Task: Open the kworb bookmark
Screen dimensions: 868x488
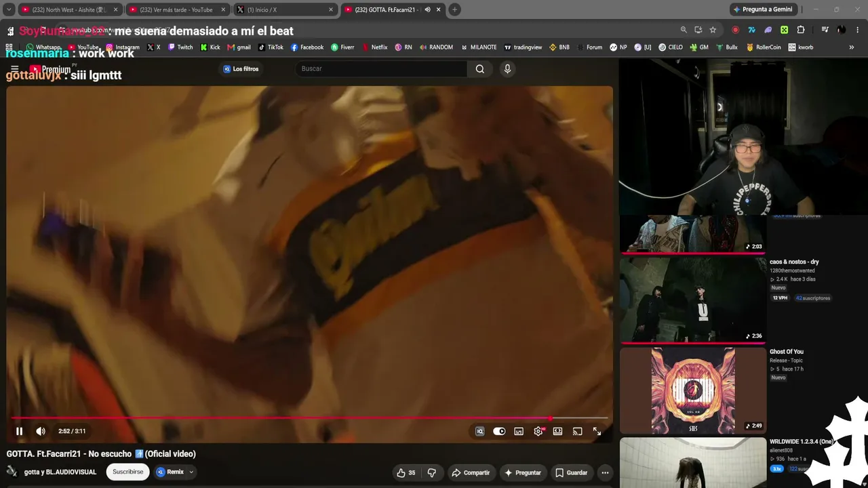Action: point(800,47)
